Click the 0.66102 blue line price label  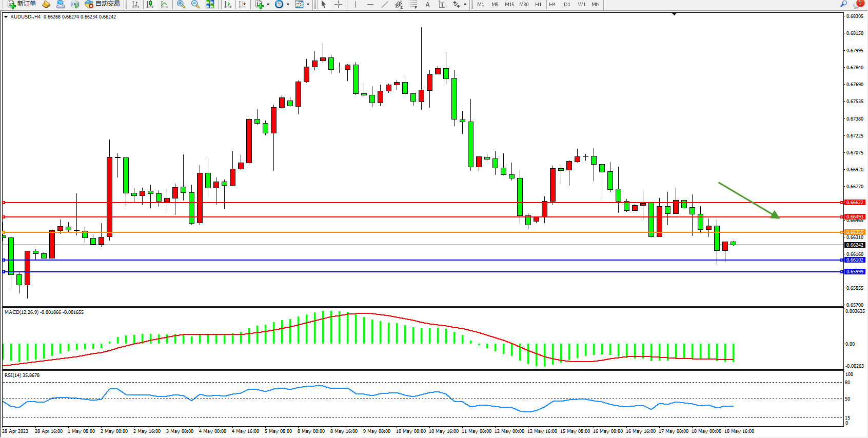[855, 260]
